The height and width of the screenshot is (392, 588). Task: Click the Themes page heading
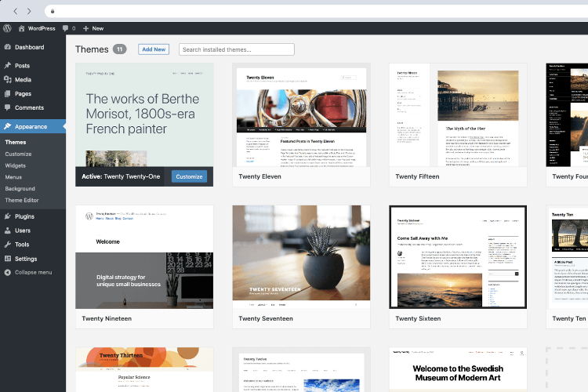[92, 49]
